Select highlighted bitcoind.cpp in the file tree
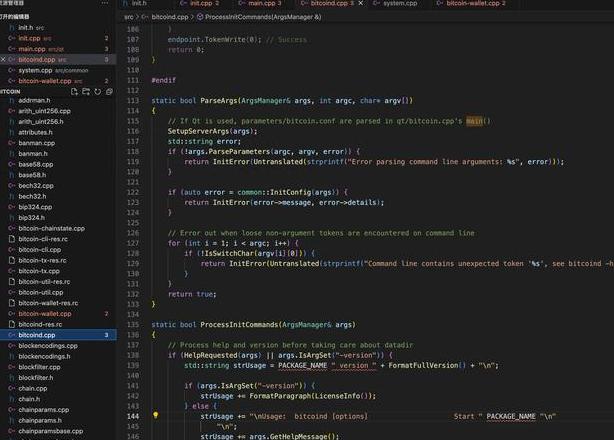The height and width of the screenshot is (440, 614). click(58, 335)
